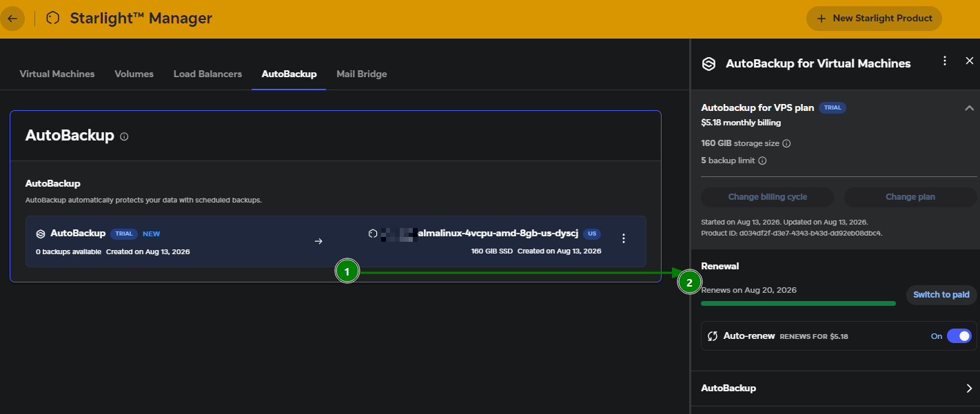The width and height of the screenshot is (980, 414).
Task: Click the US region badge
Action: (x=592, y=234)
